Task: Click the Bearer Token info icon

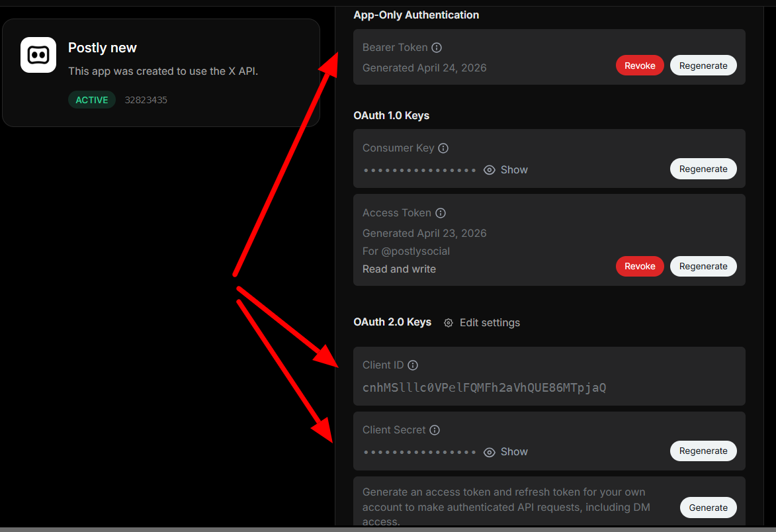Action: pyautogui.click(x=437, y=47)
